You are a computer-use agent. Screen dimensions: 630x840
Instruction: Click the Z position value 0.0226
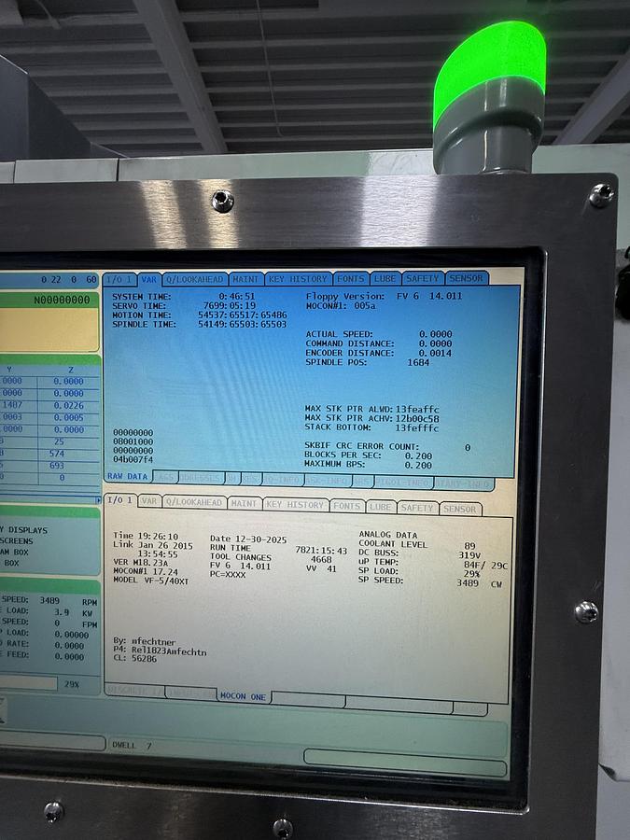coord(68,406)
